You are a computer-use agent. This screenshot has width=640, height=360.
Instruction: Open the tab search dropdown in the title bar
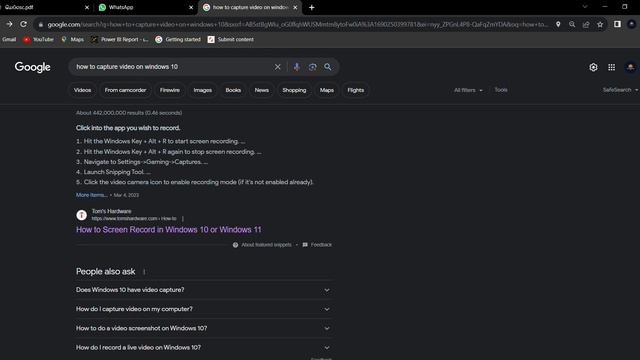point(585,7)
